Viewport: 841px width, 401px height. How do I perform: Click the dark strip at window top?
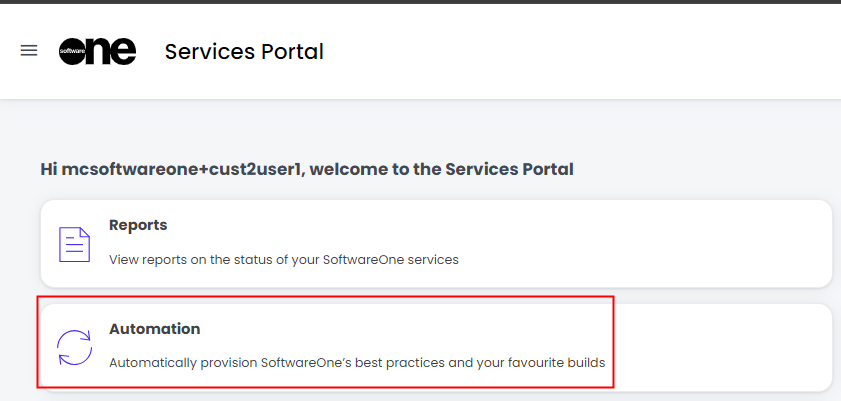click(x=420, y=2)
